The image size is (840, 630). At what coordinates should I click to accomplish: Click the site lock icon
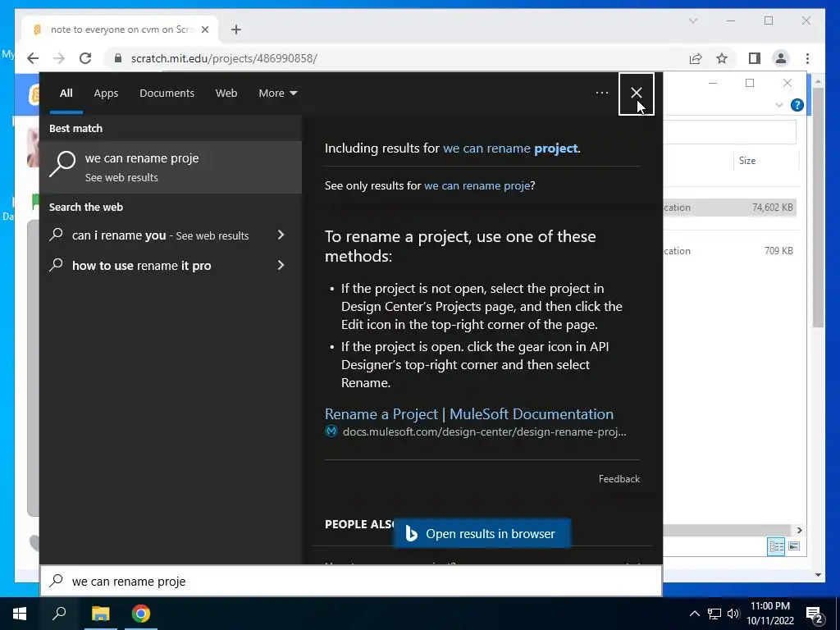tap(118, 58)
